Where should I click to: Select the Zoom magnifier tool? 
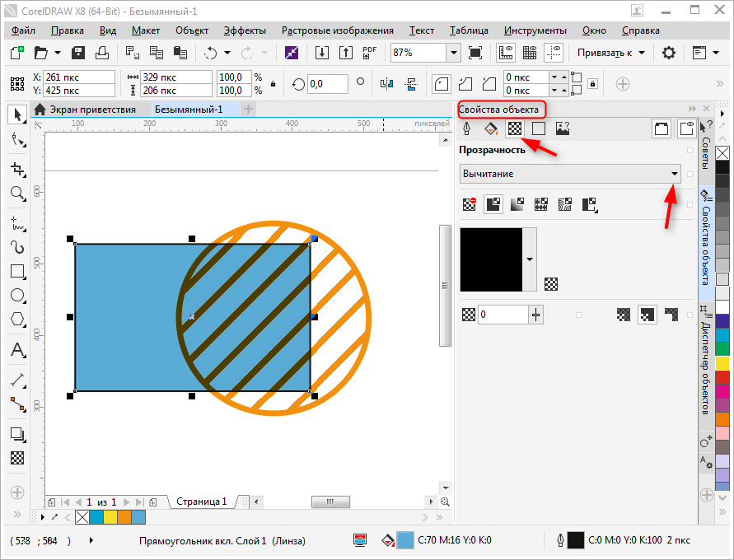pos(17,194)
